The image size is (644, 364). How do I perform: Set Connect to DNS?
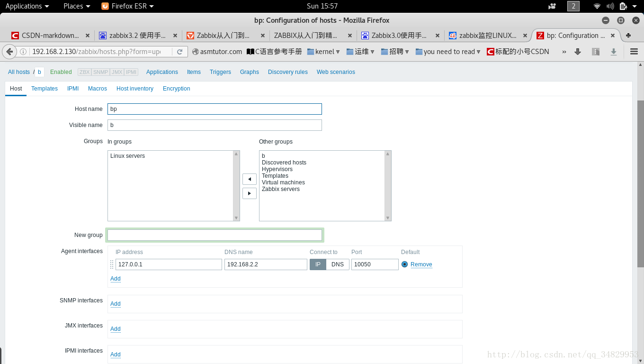tap(338, 264)
